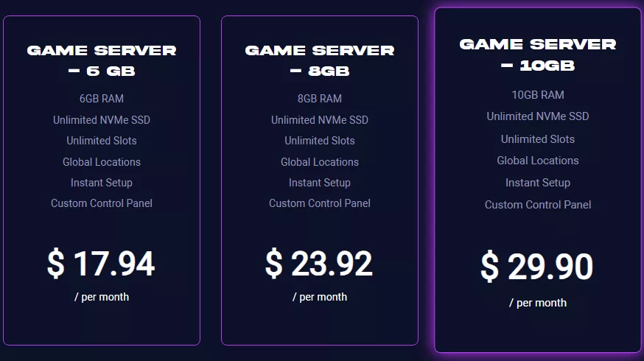Click the $ 29.90 price

pos(537,267)
